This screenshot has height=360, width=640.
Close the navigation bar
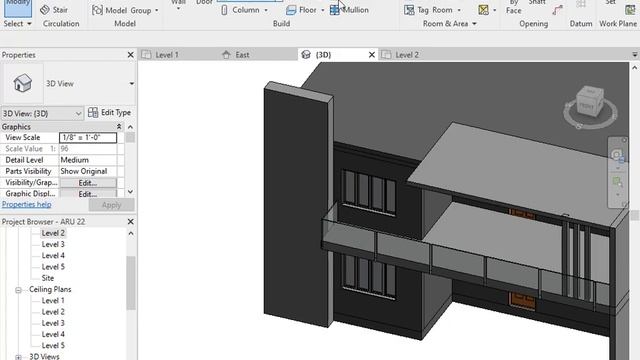point(624,140)
